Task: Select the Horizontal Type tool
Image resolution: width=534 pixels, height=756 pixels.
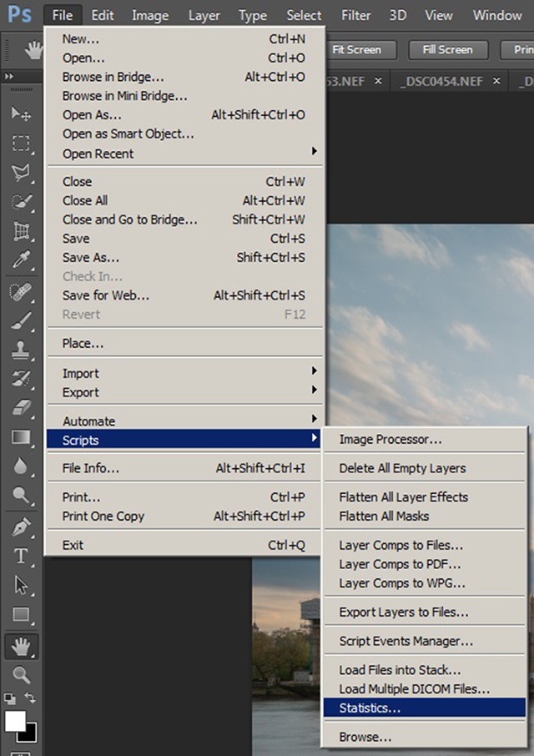Action: (21, 556)
